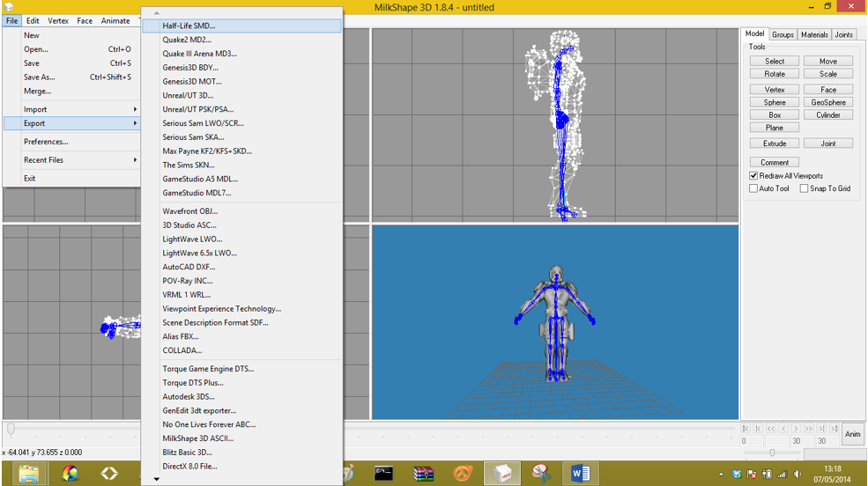The image size is (868, 486).
Task: Click the Select tool button
Action: tap(775, 62)
